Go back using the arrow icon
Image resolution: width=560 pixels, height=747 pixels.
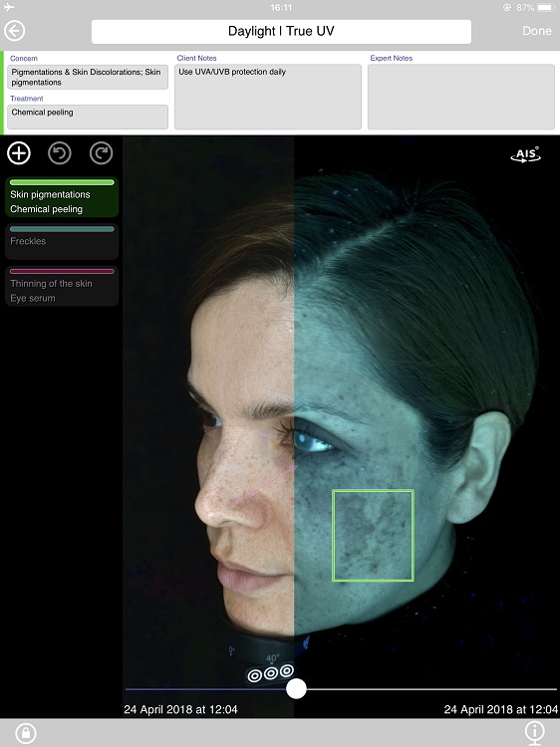(14, 31)
